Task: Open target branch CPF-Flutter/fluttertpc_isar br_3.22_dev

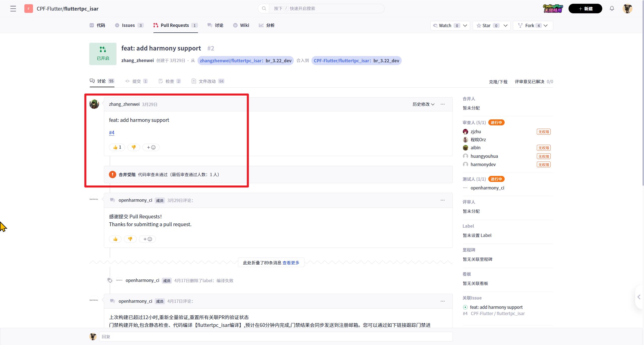Action: click(356, 61)
